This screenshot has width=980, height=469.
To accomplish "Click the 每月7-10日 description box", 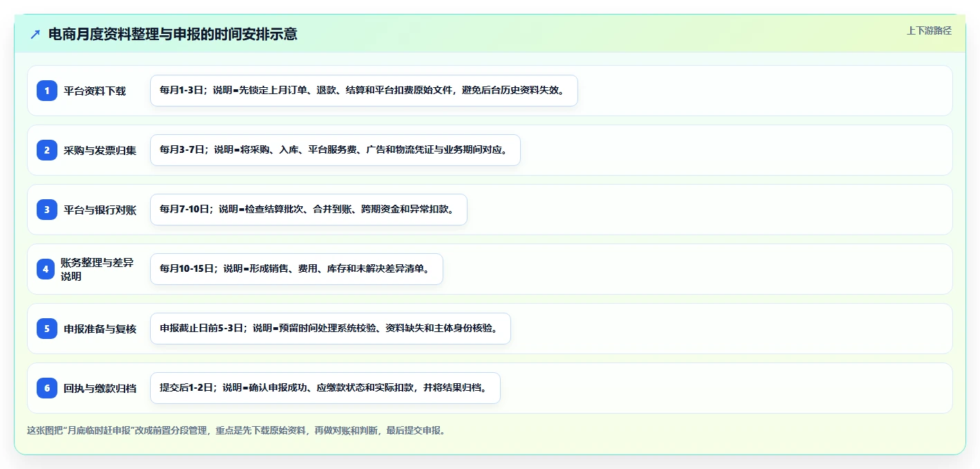I will pos(309,210).
